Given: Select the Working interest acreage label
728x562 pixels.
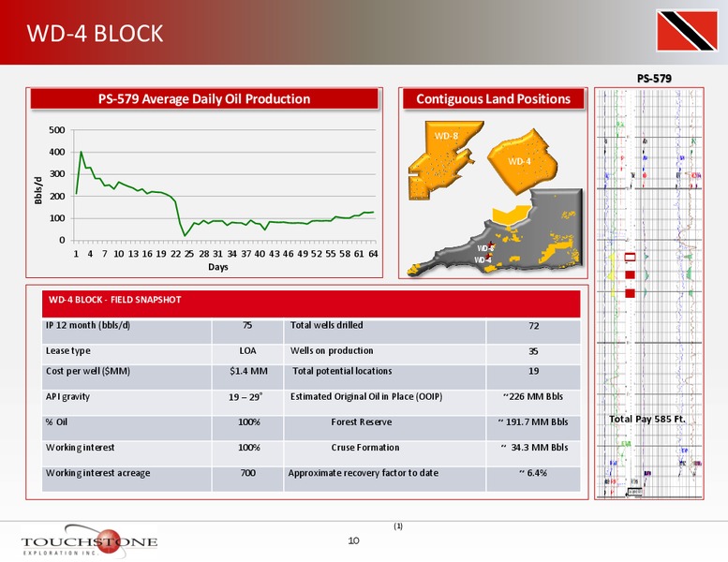Looking at the screenshot, I should coord(98,473).
